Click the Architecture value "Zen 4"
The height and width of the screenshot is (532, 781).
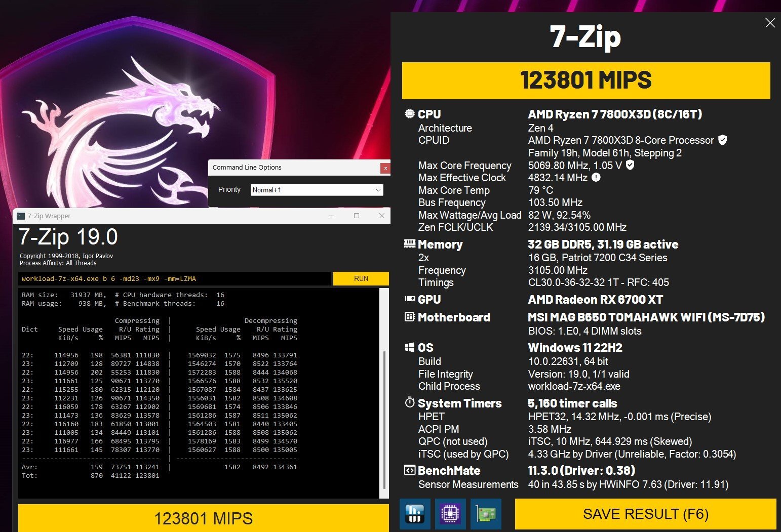click(x=540, y=128)
